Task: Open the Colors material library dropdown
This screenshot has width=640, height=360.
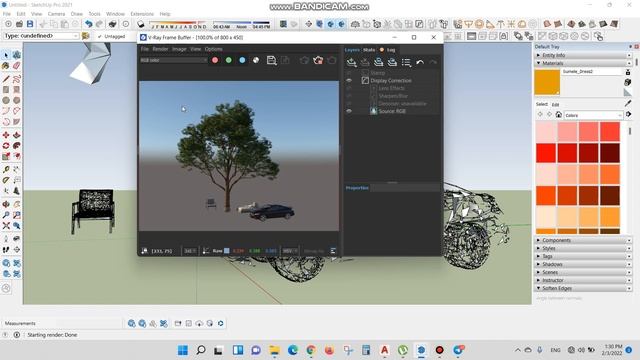Action: click(593, 116)
